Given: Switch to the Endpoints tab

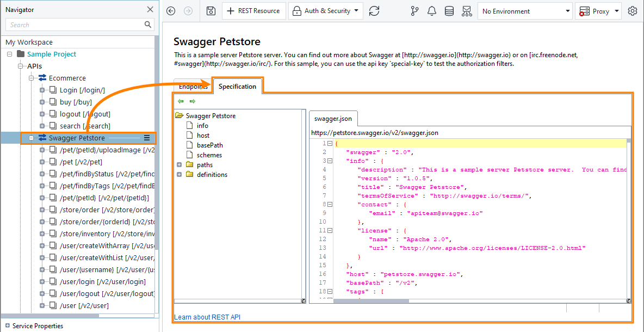Looking at the screenshot, I should click(193, 86).
